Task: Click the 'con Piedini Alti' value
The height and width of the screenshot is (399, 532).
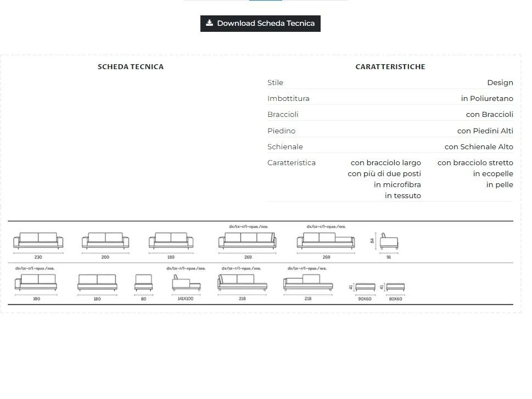Action: click(x=485, y=131)
